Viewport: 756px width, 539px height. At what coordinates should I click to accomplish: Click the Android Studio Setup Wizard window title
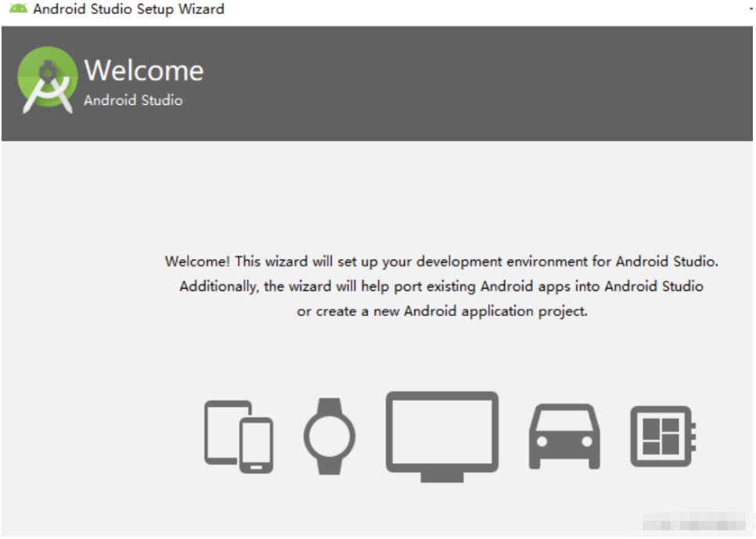[128, 9]
